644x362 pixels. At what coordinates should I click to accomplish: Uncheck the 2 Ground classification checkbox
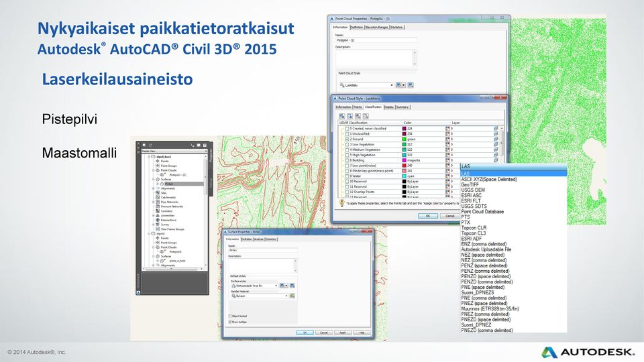(347, 139)
